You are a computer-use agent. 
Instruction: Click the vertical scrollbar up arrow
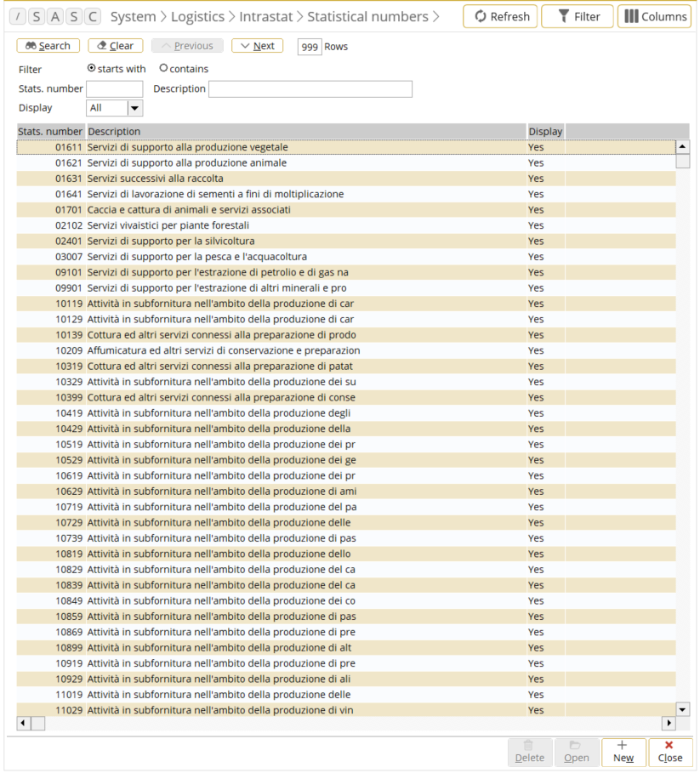coord(682,147)
